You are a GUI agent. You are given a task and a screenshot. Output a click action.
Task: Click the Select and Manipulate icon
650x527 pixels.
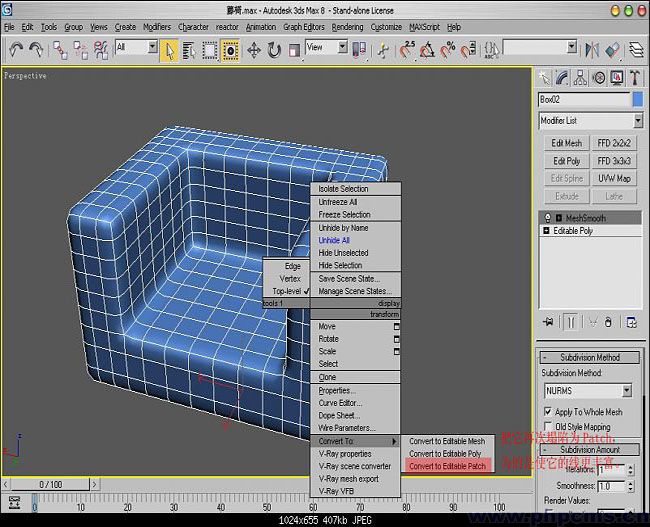click(384, 51)
